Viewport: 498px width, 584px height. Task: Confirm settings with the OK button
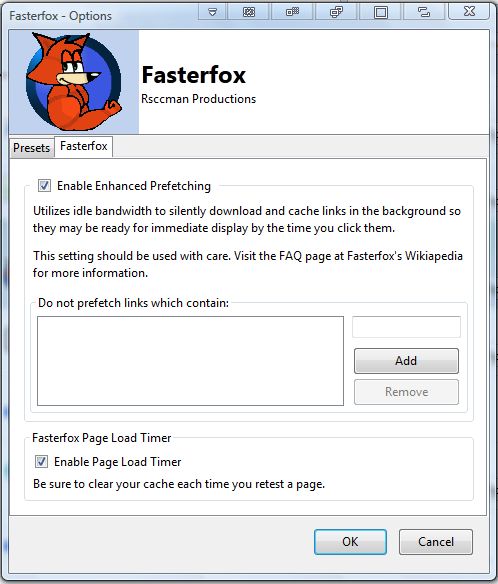pos(350,542)
